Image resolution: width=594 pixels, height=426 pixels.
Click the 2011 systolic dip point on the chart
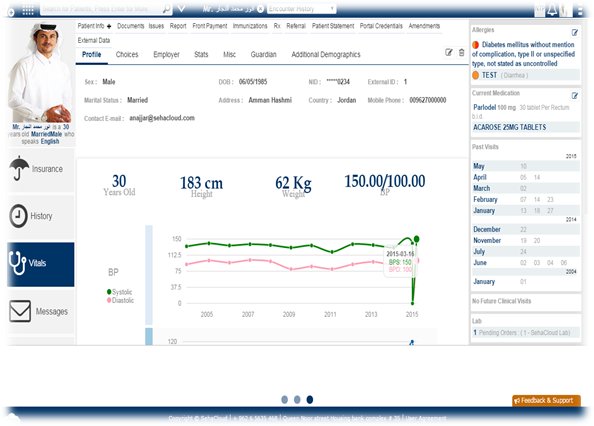pyautogui.click(x=332, y=252)
